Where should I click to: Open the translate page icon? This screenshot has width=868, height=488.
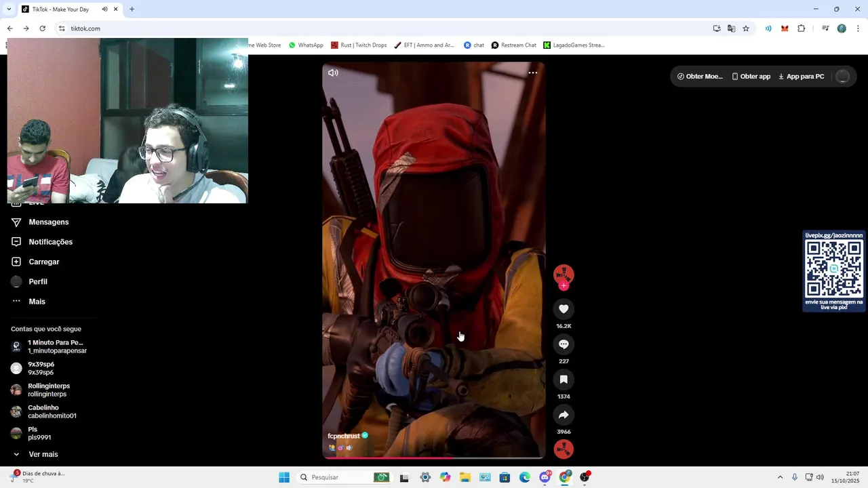[731, 28]
